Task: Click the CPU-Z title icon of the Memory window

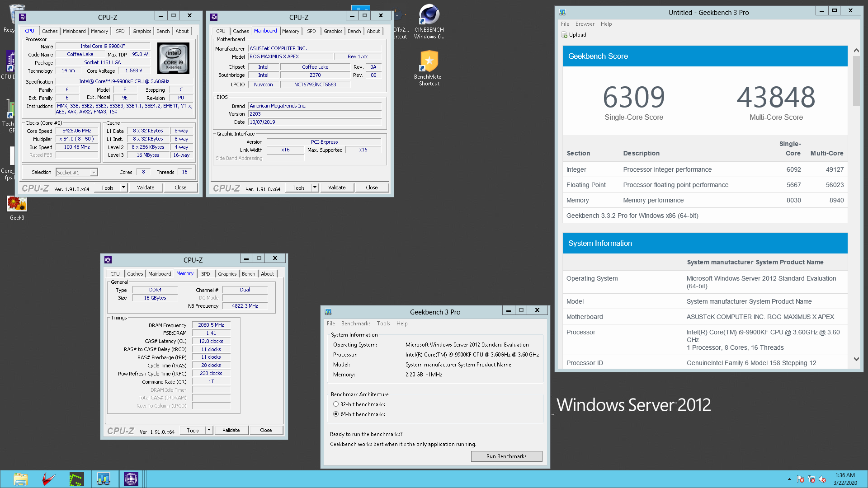Action: click(108, 260)
